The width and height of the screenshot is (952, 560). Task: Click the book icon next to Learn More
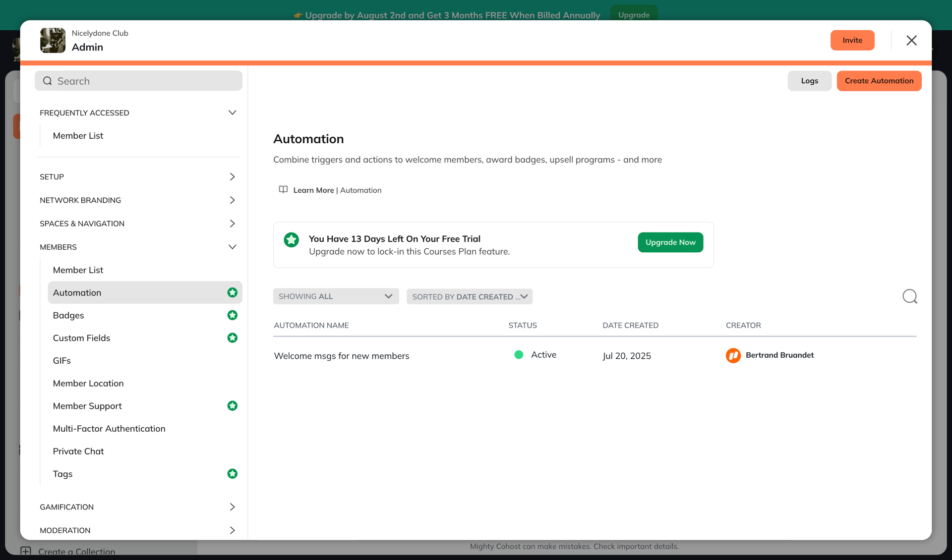coord(283,190)
